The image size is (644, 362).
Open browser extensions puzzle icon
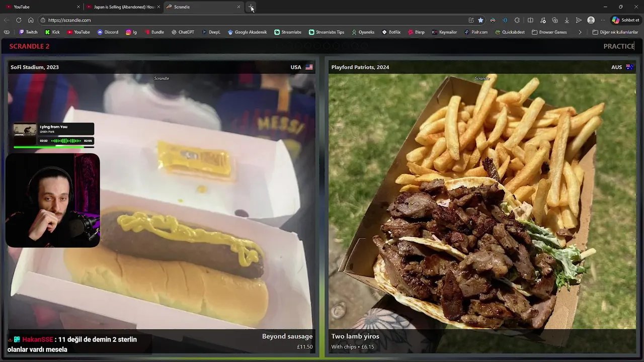click(517, 20)
